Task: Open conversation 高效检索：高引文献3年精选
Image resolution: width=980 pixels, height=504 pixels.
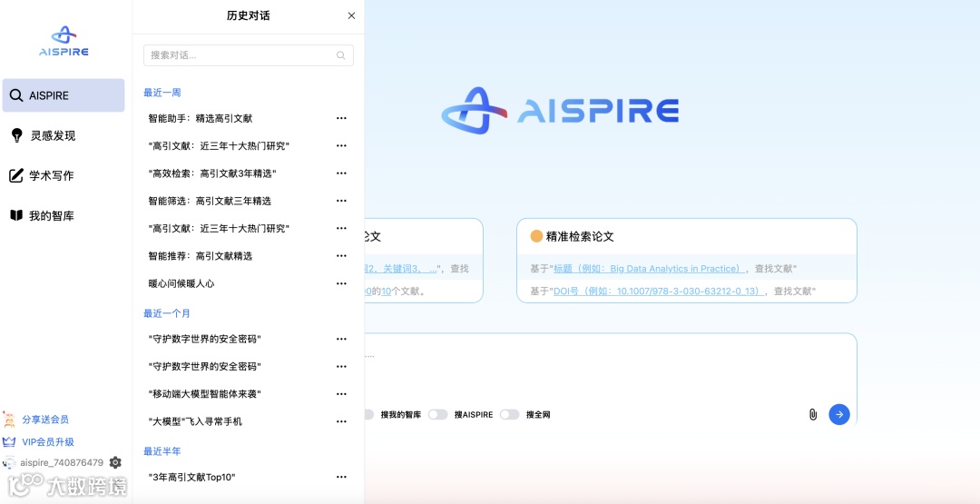Action: 212,173
